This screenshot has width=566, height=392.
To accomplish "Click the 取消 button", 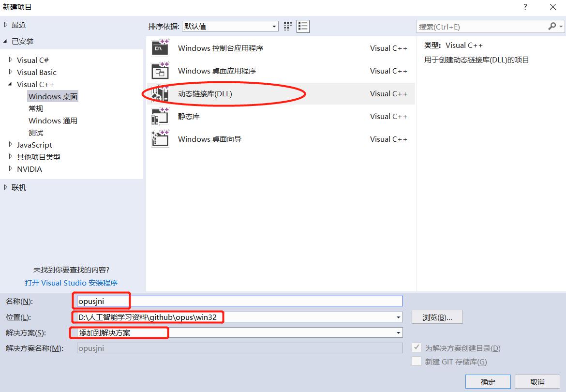I will point(537,382).
